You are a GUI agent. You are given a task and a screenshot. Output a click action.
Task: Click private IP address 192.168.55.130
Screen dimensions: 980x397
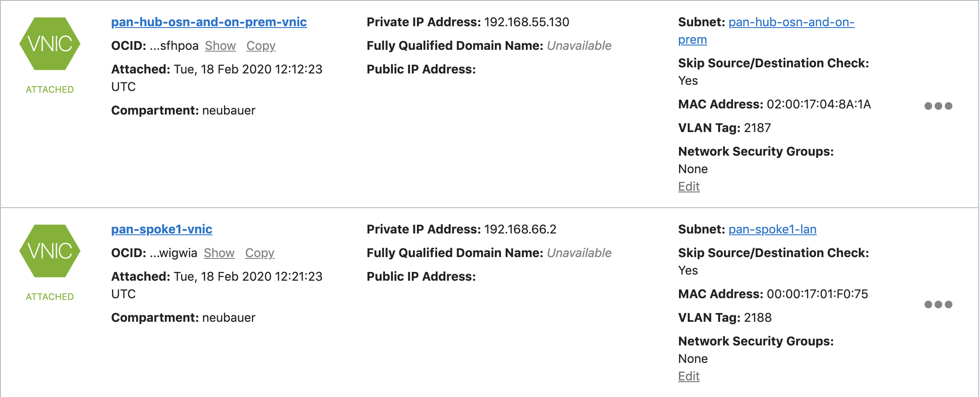click(526, 22)
